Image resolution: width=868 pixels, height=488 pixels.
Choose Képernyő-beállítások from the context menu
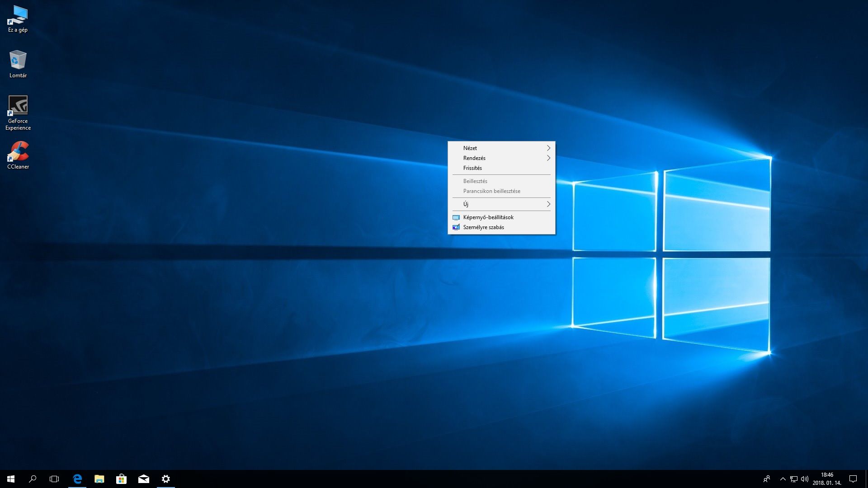click(501, 217)
